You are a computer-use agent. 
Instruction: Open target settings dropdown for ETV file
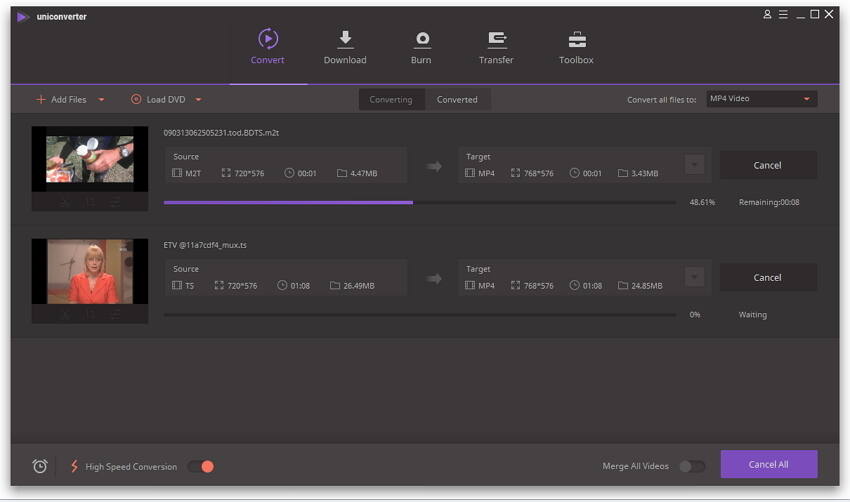tap(694, 277)
